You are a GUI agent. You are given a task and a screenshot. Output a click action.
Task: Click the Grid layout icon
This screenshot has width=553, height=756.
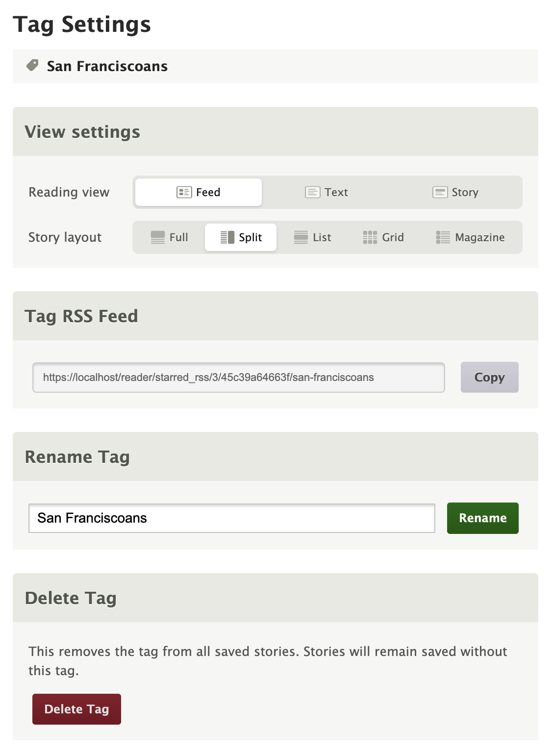[370, 237]
